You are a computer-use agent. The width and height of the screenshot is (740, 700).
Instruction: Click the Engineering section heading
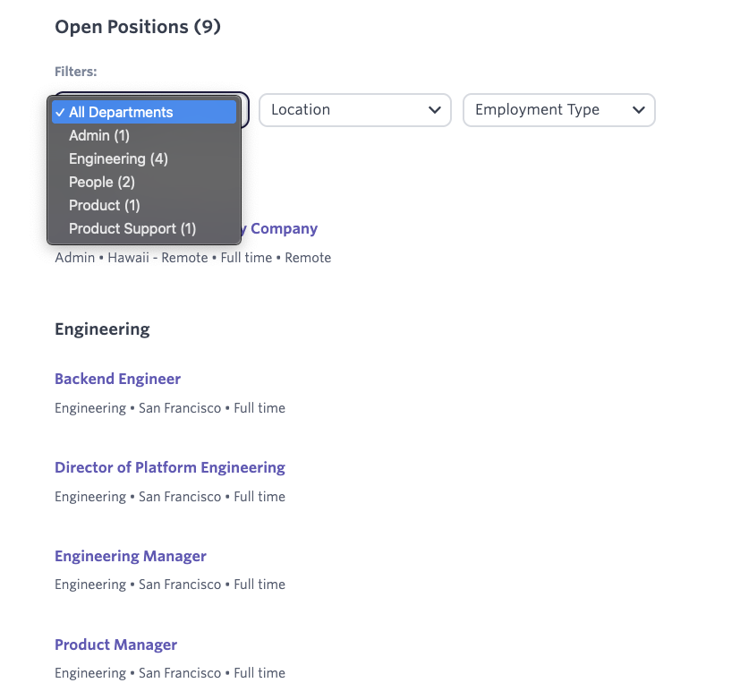(102, 329)
